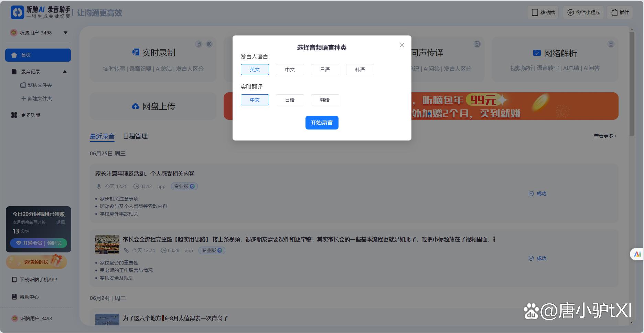Image resolution: width=644 pixels, height=333 pixels.
Task: Click the diamond 开通会员 button
Action: tap(39, 243)
